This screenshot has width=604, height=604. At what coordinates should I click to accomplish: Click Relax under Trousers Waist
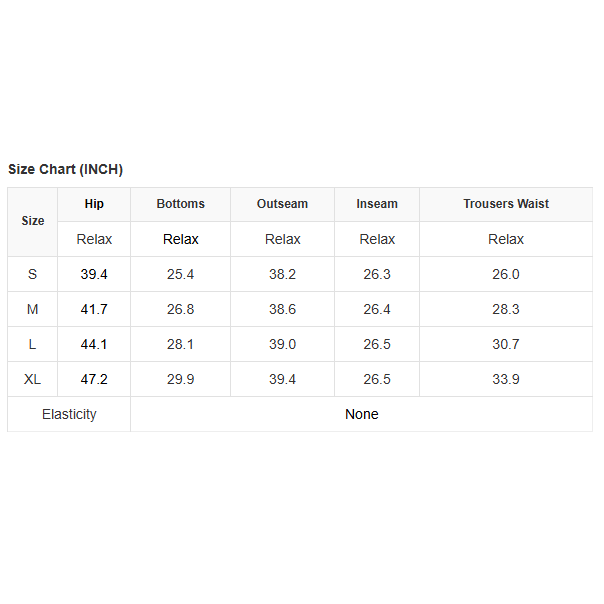[506, 239]
